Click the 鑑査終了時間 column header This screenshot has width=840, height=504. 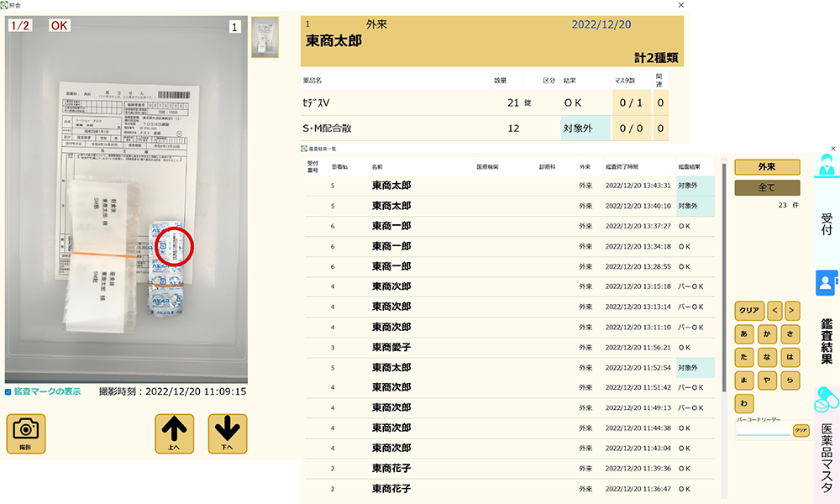click(x=622, y=167)
